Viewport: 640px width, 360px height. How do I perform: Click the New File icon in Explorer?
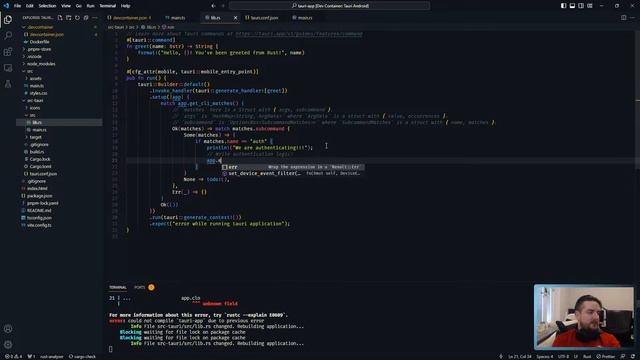point(60,18)
